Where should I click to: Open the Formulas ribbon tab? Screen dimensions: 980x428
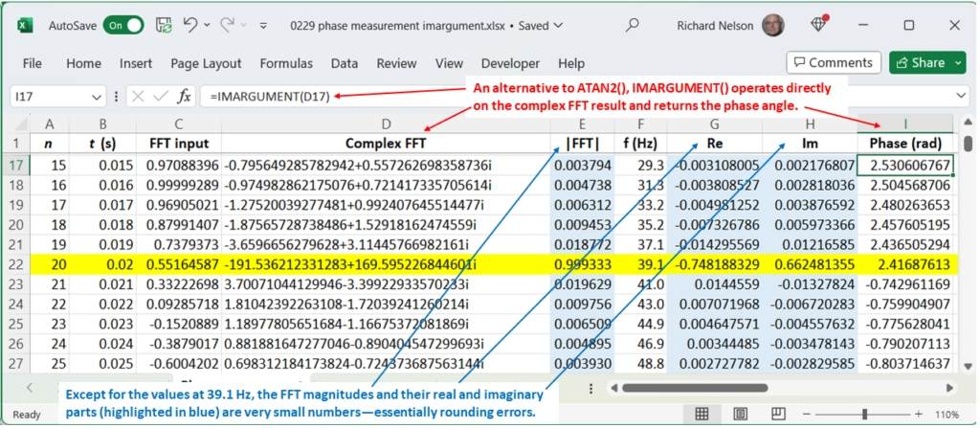[286, 63]
